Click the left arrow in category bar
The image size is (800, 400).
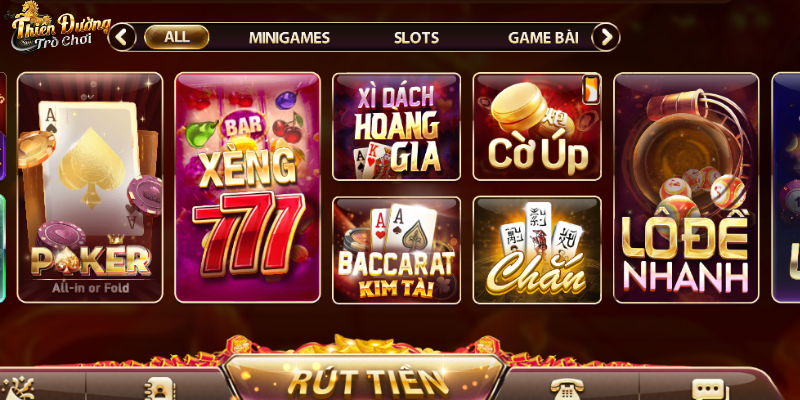[x=122, y=37]
